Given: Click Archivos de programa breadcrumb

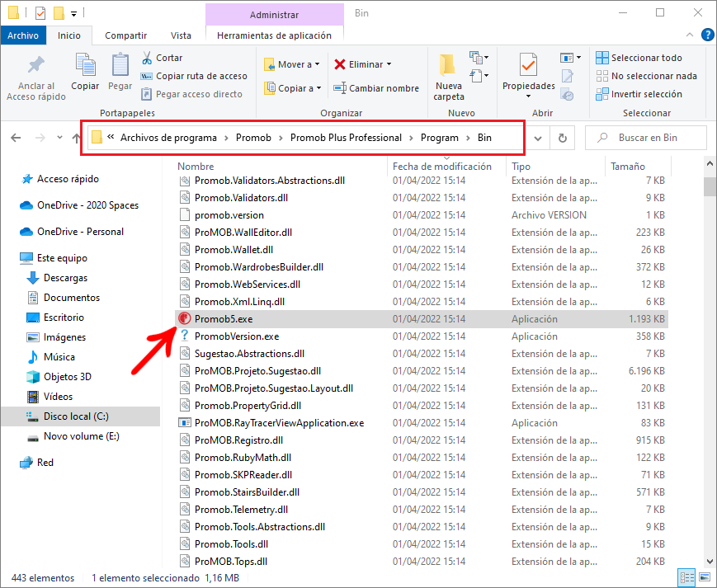Looking at the screenshot, I should (168, 138).
